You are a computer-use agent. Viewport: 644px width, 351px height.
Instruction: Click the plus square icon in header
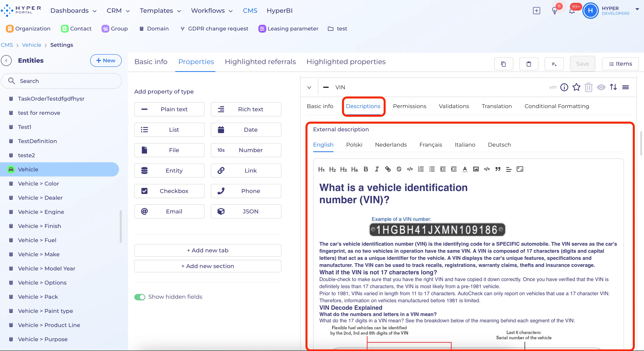[x=536, y=11]
